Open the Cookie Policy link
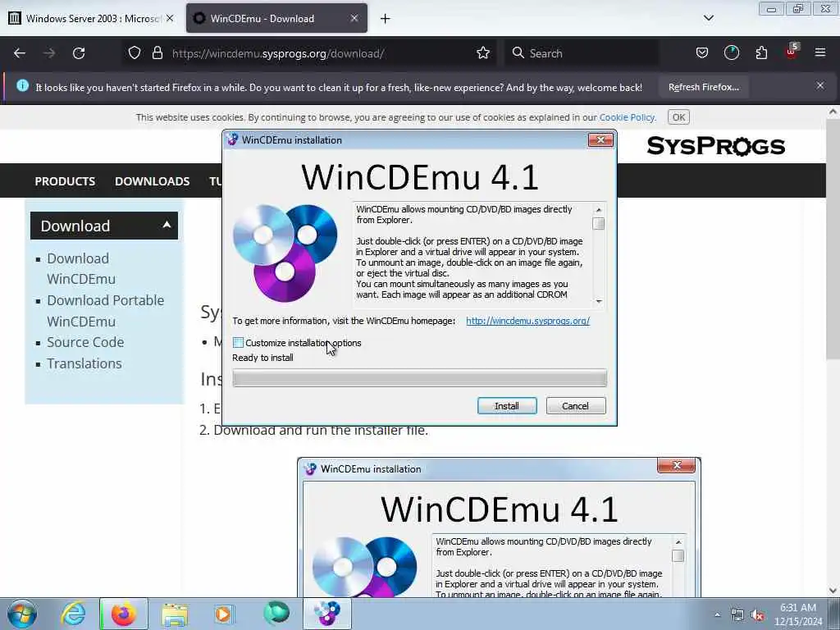Screen dimensions: 840x630 [627, 117]
